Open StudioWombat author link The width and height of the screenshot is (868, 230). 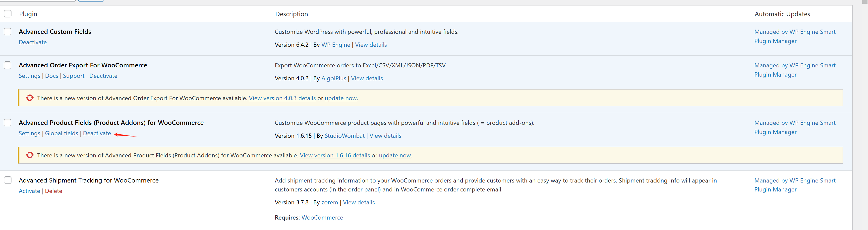344,136
